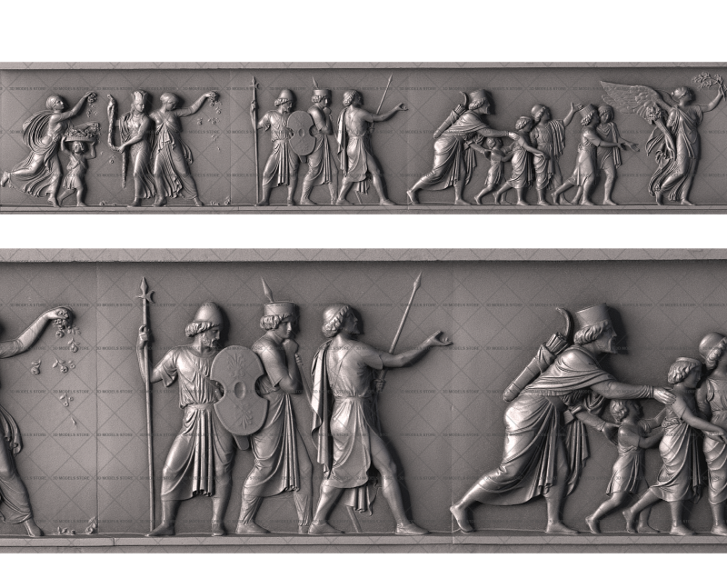Click the dark background strip between the panels

coord(363,232)
